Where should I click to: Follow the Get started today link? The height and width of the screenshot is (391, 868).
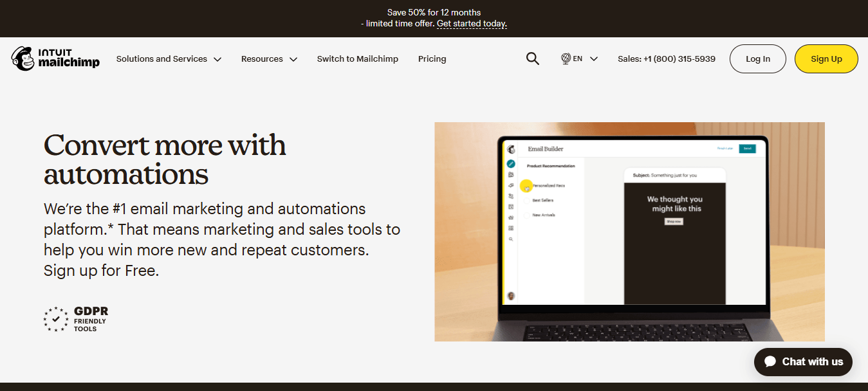tap(472, 24)
